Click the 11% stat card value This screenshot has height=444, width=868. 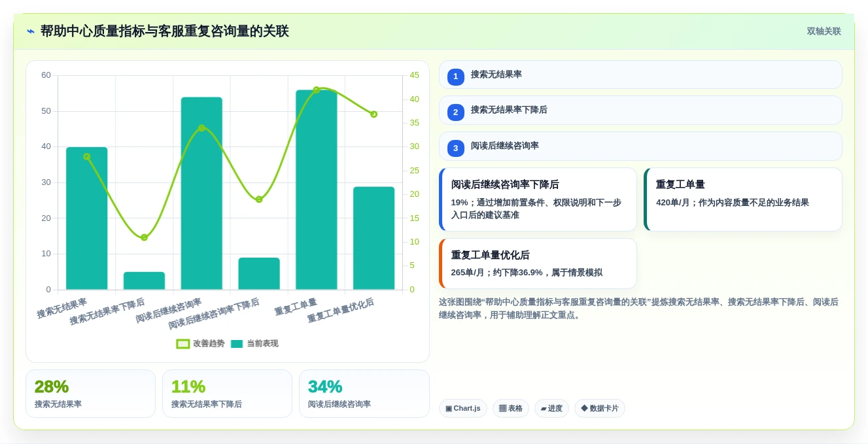tap(188, 386)
